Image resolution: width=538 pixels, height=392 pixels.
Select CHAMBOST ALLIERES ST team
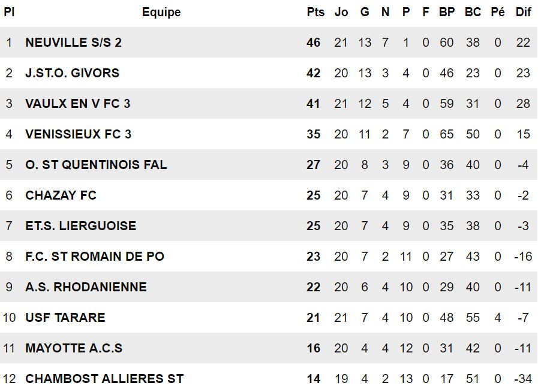(104, 379)
